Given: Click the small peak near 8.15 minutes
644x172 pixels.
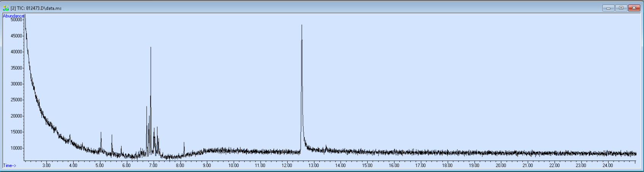Looking at the screenshot, I should point(184,143).
